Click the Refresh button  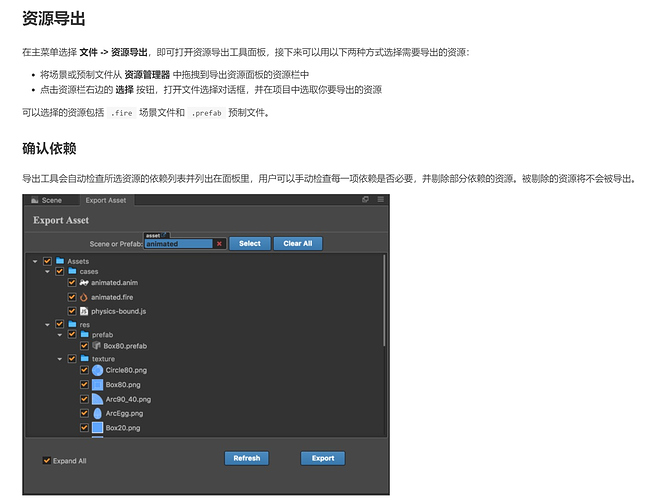[x=246, y=458]
